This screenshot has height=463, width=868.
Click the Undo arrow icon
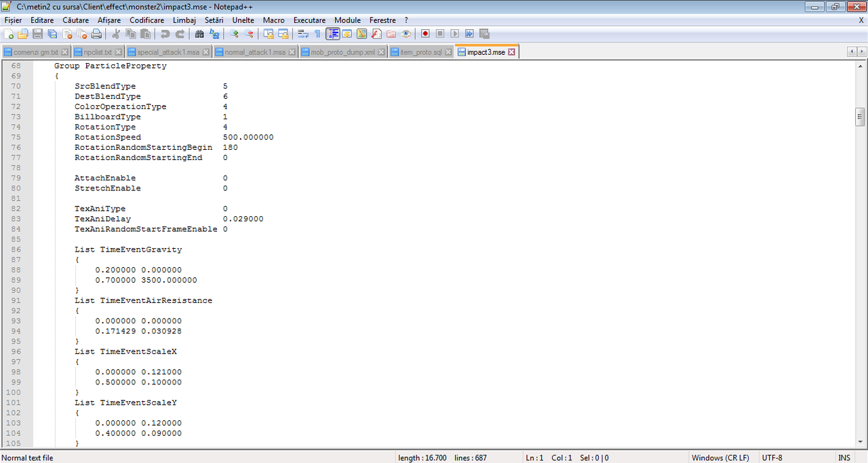click(x=165, y=34)
